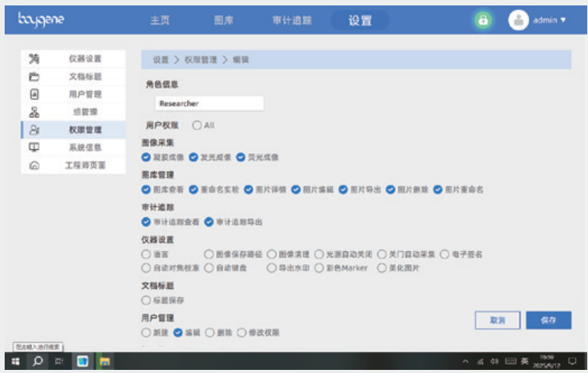Open 系统信息 monitor icon in sidebar
Viewport: 588px width, 373px height.
[x=34, y=147]
